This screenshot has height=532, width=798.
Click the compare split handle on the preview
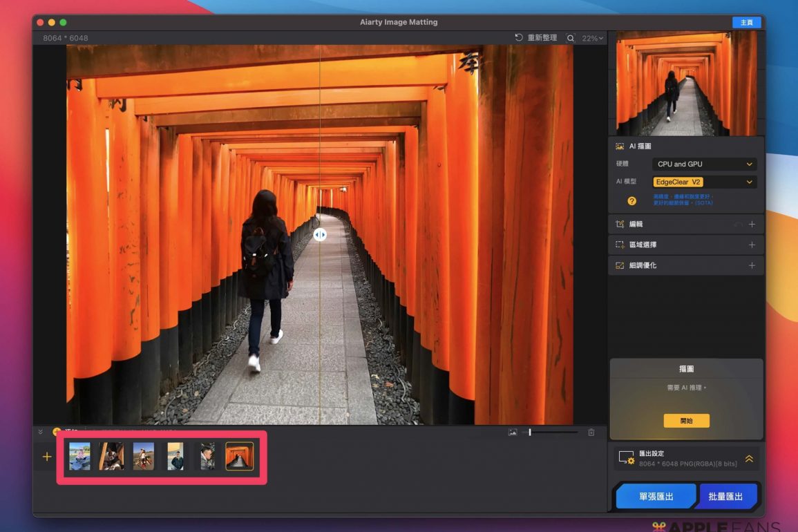[x=320, y=235]
